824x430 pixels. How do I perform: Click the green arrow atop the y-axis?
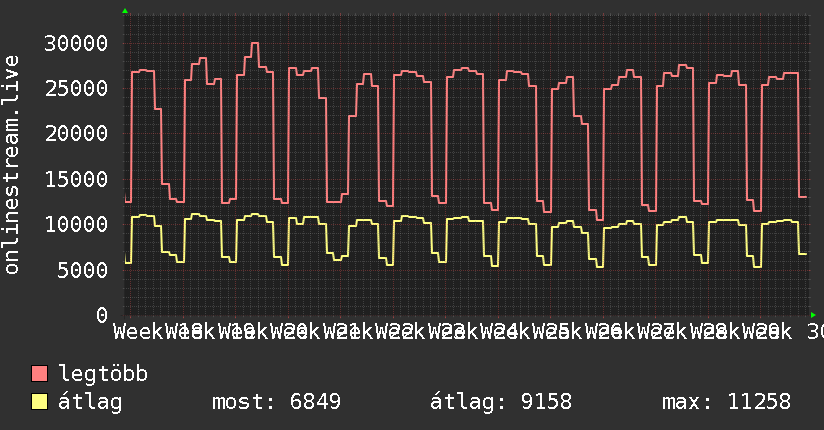click(125, 11)
